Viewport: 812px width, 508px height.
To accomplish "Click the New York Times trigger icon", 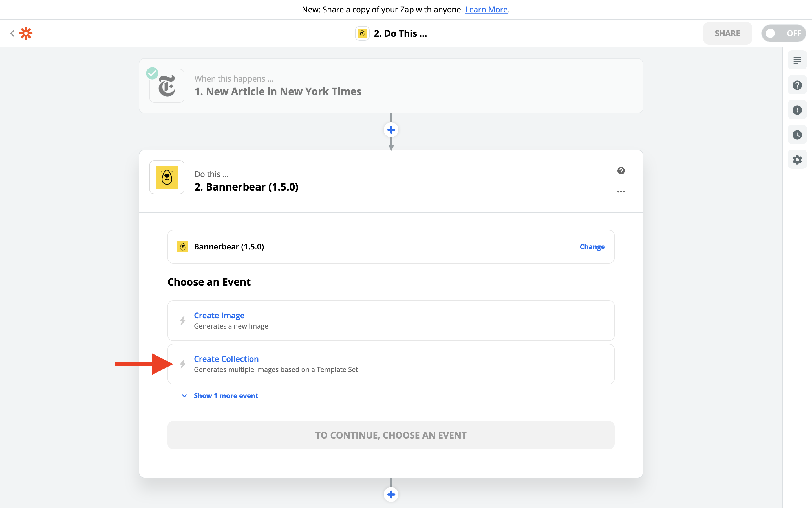I will coord(167,86).
